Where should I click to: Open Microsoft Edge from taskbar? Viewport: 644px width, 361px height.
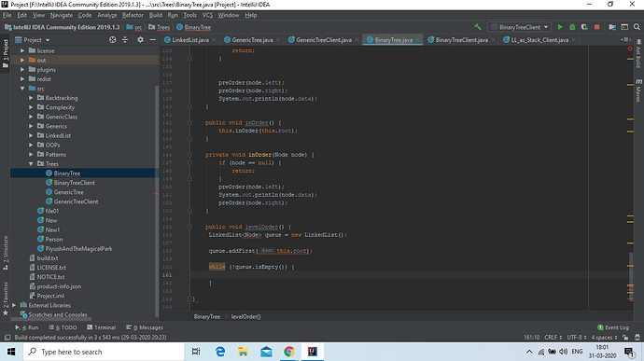[x=220, y=352]
